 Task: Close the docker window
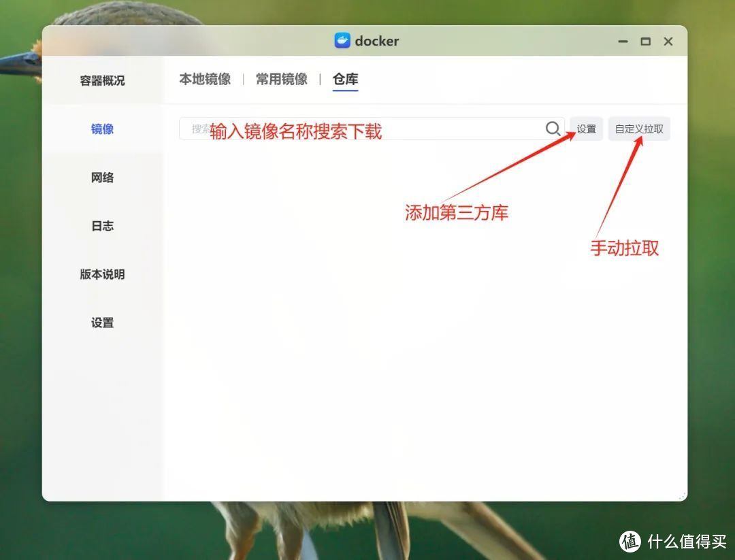(668, 41)
